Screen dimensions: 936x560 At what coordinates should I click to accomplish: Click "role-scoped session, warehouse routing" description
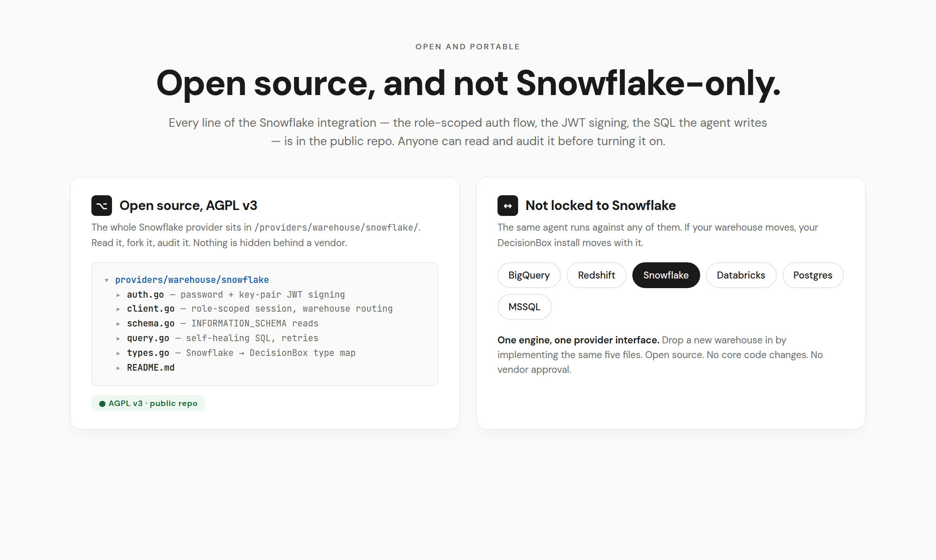[x=292, y=309]
